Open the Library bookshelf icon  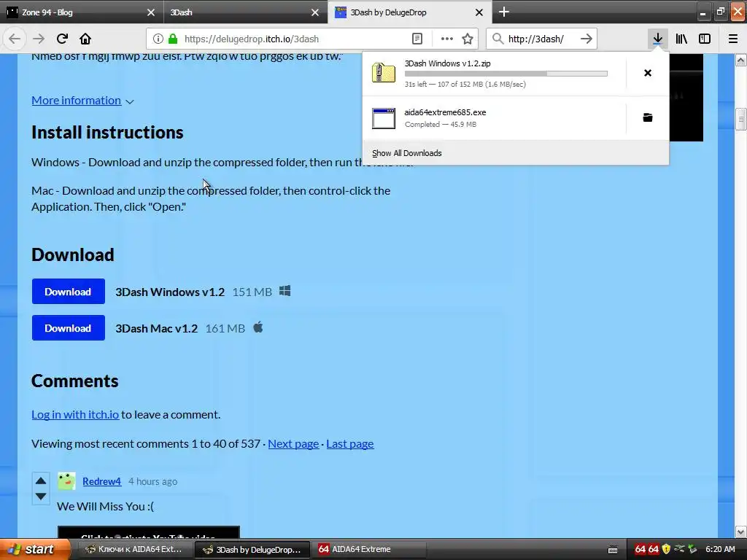tap(681, 39)
